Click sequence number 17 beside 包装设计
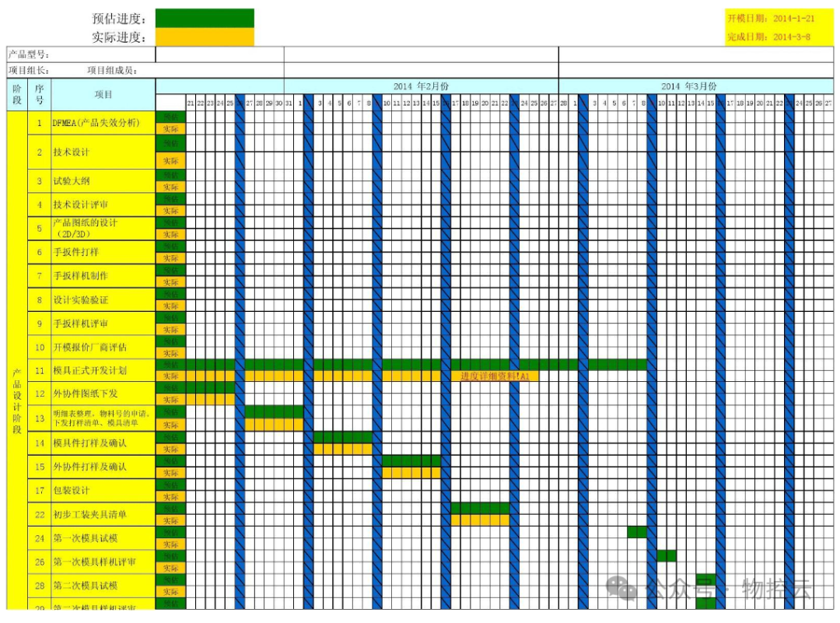Viewport: 840px width, 623px height. click(x=39, y=491)
